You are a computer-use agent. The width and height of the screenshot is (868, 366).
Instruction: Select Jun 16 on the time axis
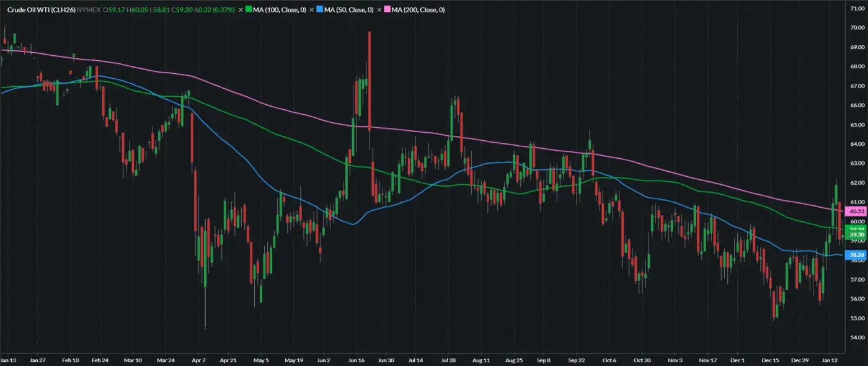pos(356,360)
